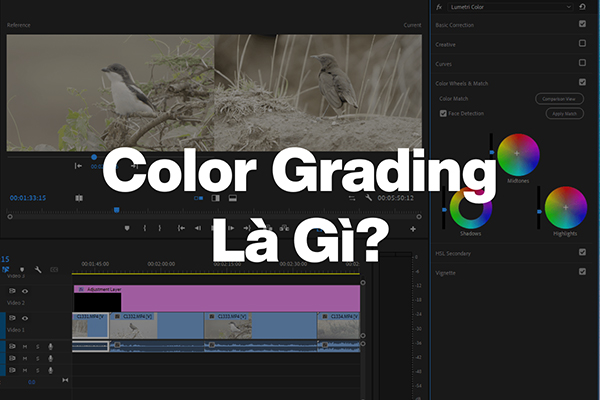Expand the HSL Secondary section
The height and width of the screenshot is (400, 600).
pos(453,253)
